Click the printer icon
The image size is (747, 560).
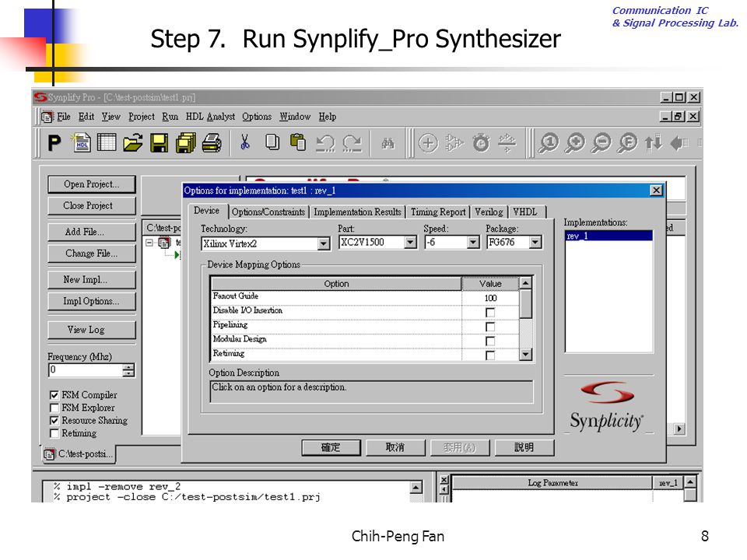coord(212,142)
